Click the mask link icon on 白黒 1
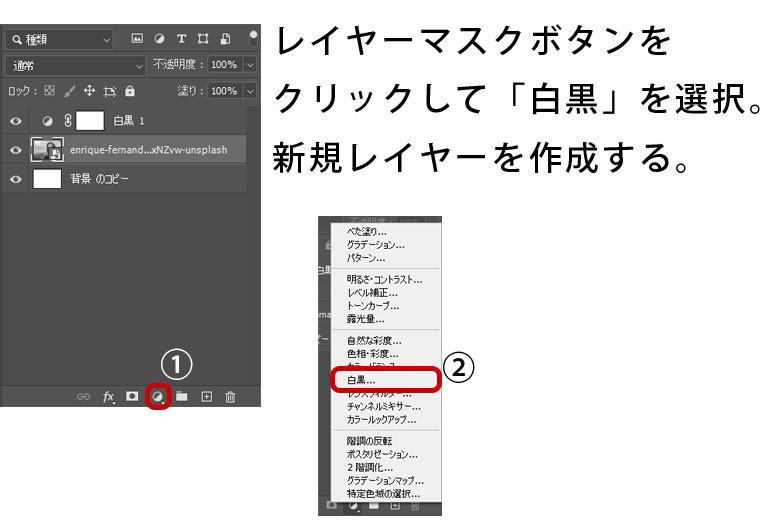This screenshot has height=530, width=760. point(68,121)
